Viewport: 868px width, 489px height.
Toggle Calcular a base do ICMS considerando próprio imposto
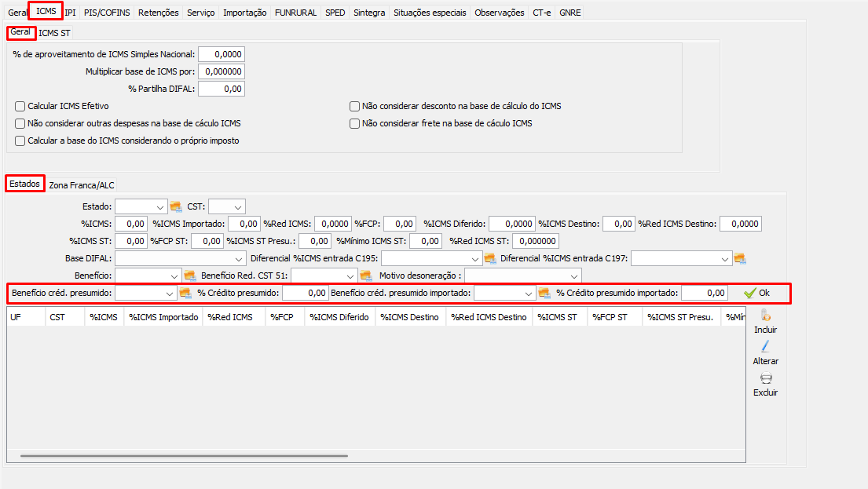pyautogui.click(x=20, y=141)
